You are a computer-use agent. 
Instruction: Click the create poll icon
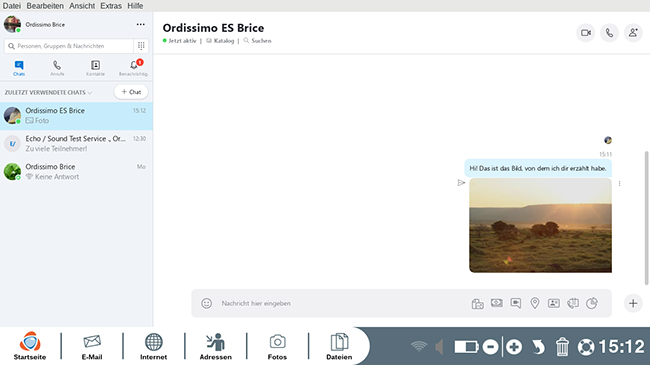[592, 303]
